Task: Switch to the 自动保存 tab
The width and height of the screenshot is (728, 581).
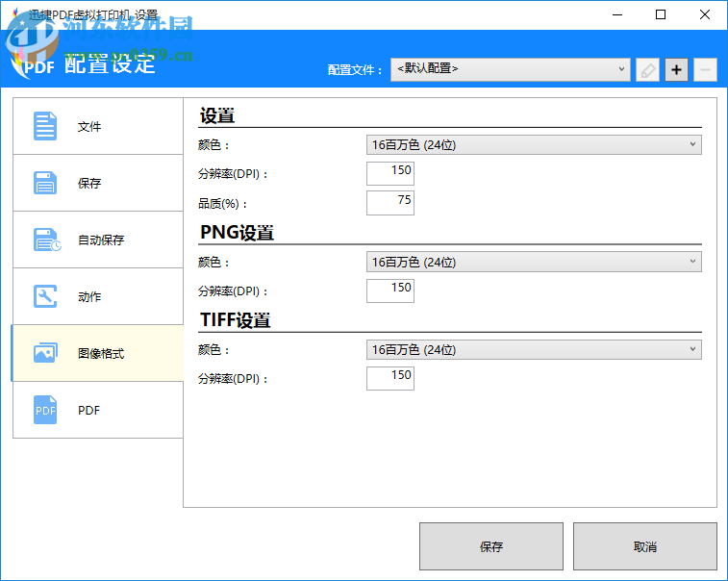Action: [x=98, y=240]
